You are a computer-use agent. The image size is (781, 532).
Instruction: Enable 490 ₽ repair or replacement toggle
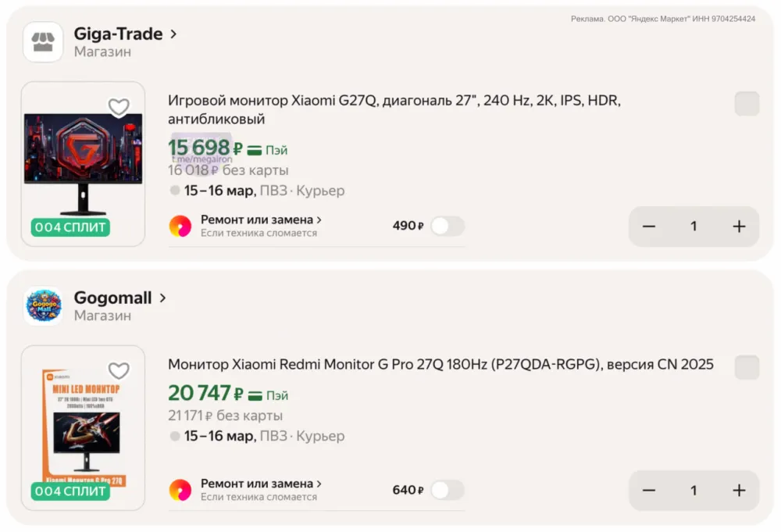click(x=448, y=227)
